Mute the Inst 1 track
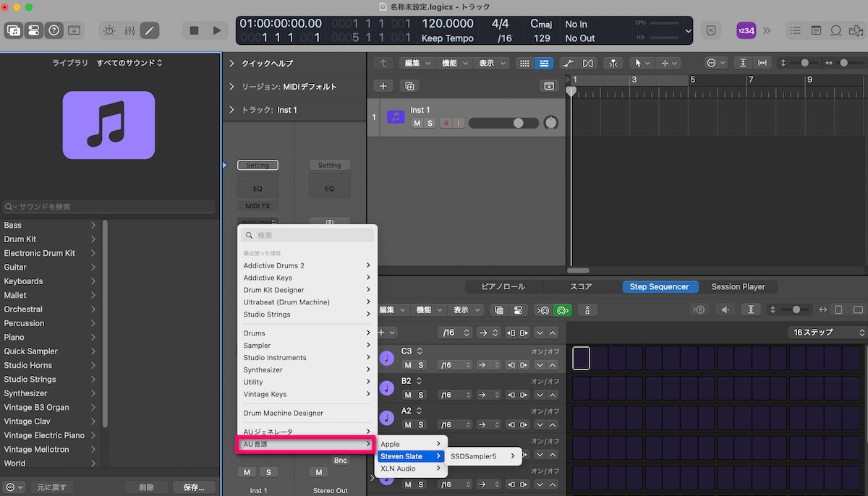Image resolution: width=868 pixels, height=496 pixels. point(417,123)
